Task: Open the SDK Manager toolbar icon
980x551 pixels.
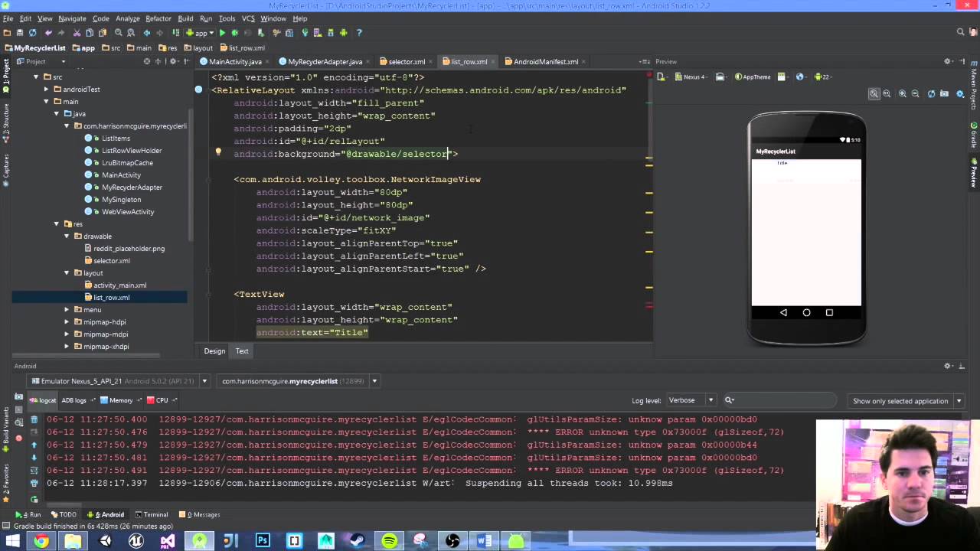Action: 331,33
